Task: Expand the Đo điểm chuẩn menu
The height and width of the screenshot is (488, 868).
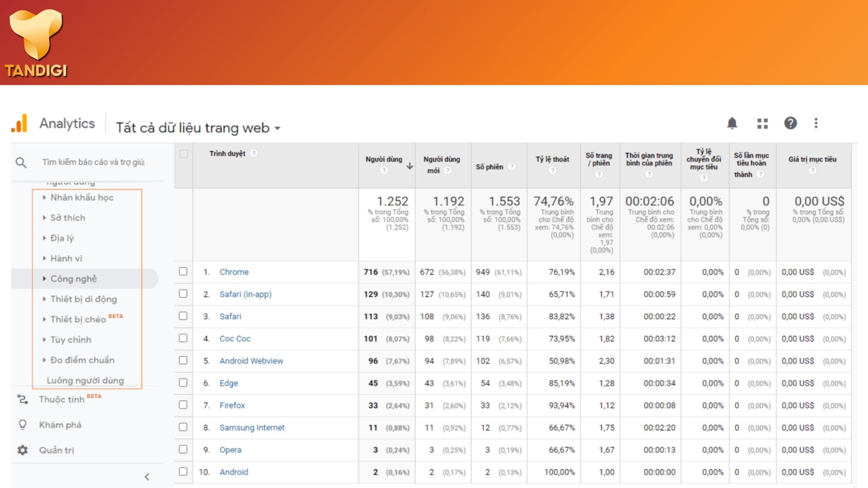Action: coord(79,360)
